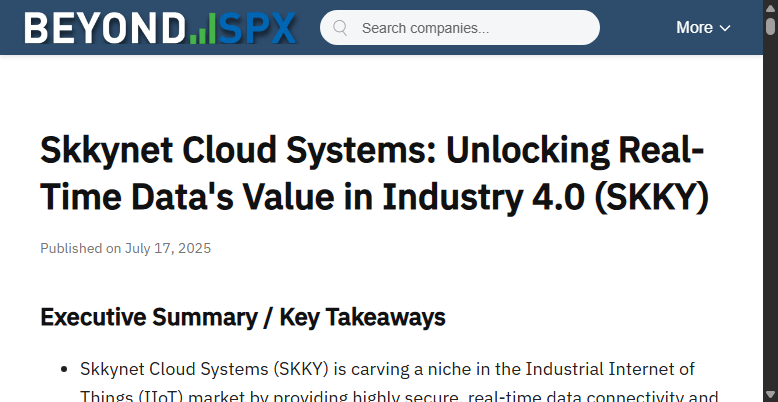Click the scrollbar down arrow
Image resolution: width=778 pixels, height=402 pixels.
771,396
